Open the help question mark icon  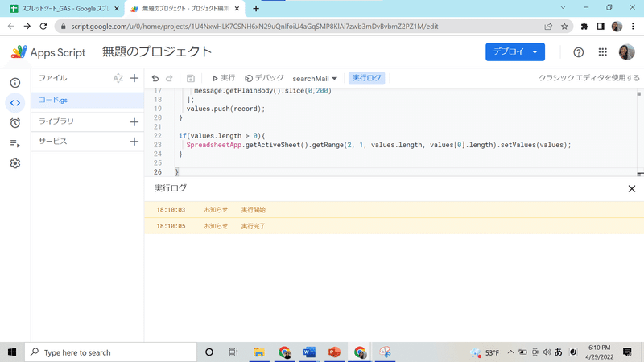click(x=578, y=52)
